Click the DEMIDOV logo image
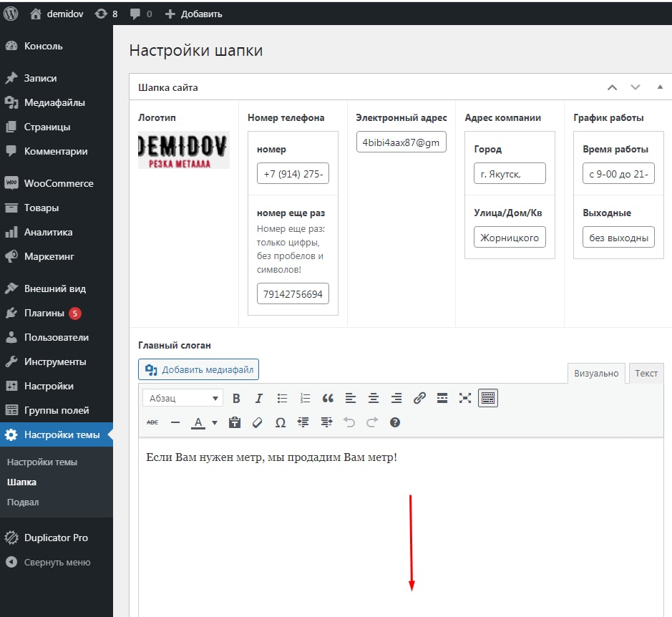This screenshot has height=617, width=672. point(183,150)
